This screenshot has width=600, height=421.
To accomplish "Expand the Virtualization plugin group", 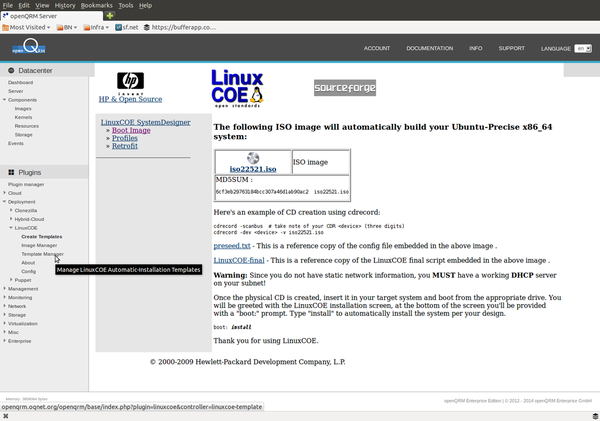I will pos(5,323).
